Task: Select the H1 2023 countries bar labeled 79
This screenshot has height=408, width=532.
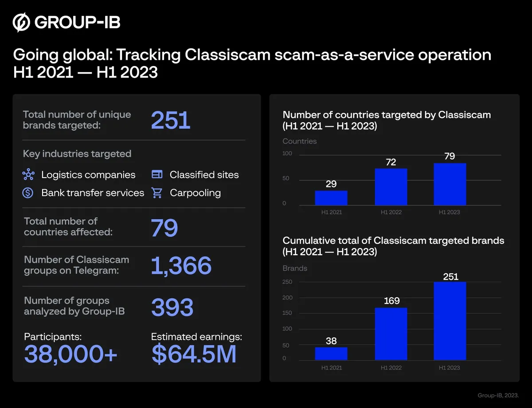Action: tap(450, 184)
